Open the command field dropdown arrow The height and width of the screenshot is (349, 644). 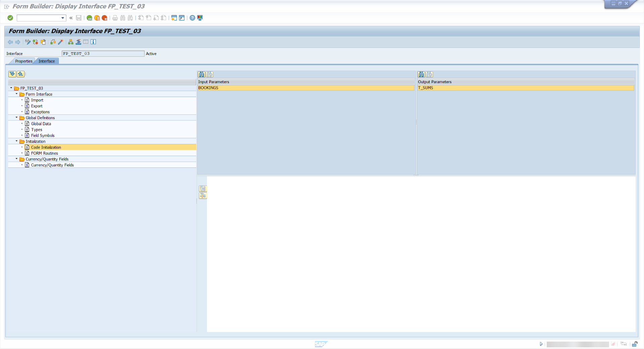63,18
